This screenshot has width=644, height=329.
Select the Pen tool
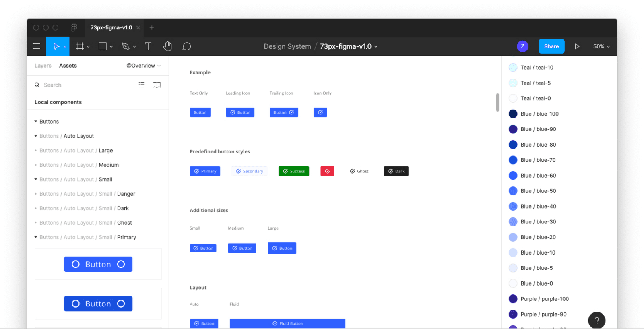click(126, 46)
